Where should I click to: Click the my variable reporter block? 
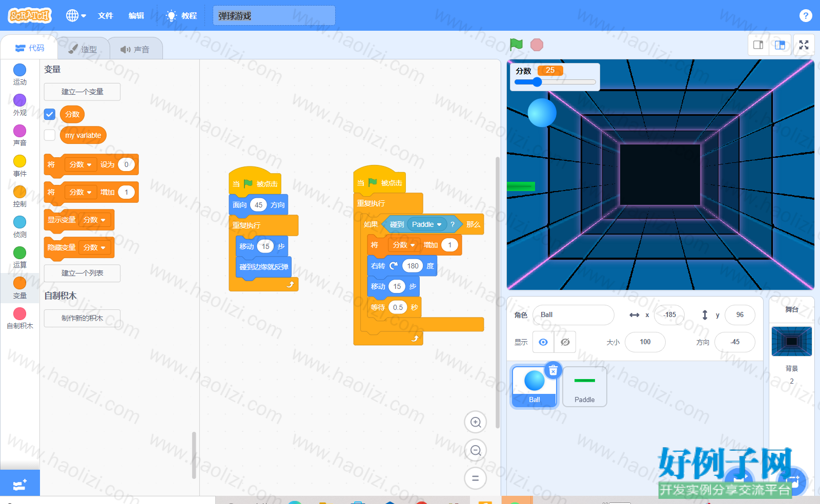pyautogui.click(x=83, y=135)
